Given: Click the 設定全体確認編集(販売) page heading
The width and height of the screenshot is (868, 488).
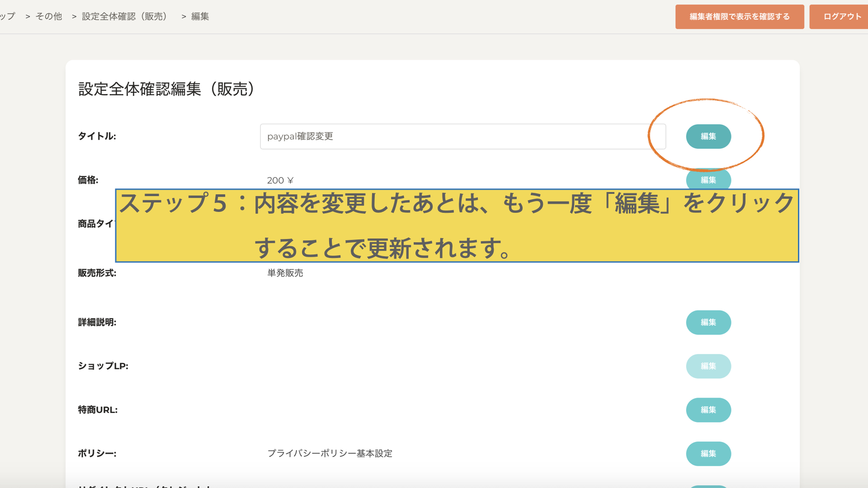Looking at the screenshot, I should [x=166, y=89].
